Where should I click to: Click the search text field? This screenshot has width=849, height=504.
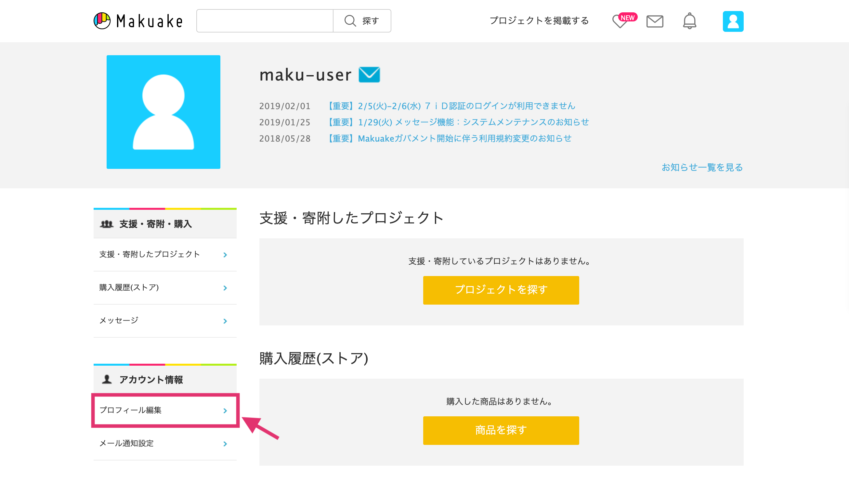pyautogui.click(x=265, y=21)
